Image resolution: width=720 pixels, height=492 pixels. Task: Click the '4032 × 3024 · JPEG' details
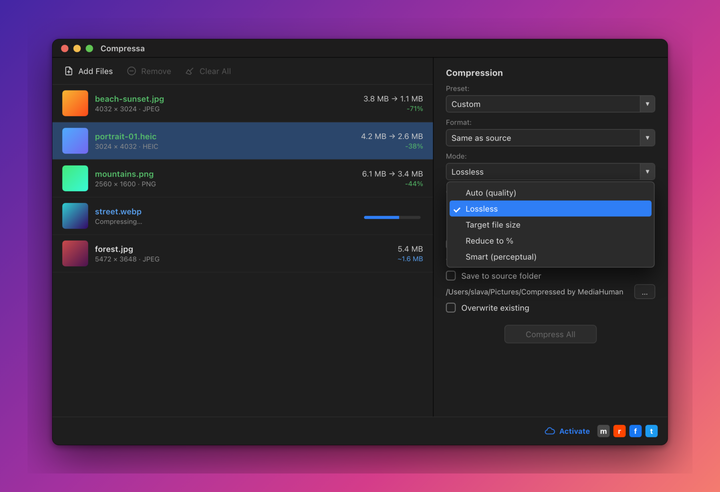tap(127, 109)
